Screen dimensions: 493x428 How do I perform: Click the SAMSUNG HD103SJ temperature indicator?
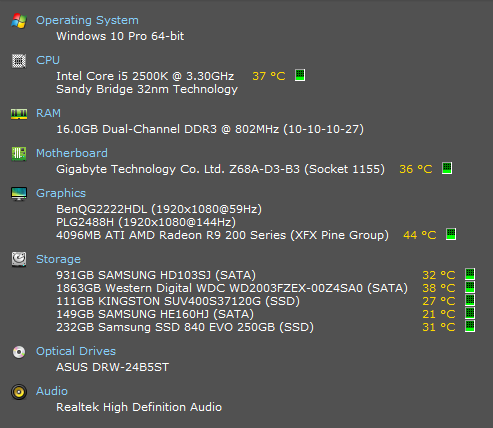click(x=470, y=274)
